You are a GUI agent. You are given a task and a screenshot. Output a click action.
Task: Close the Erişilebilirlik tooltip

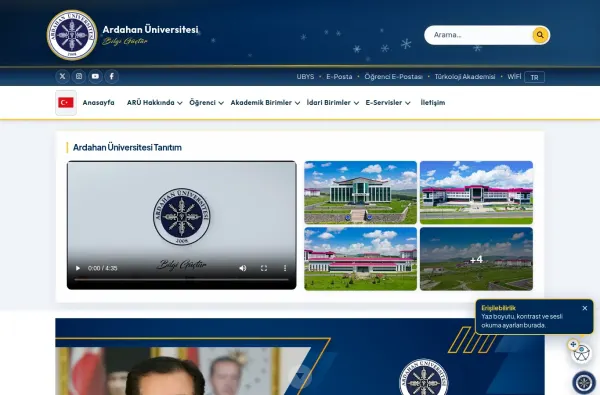pos(585,308)
